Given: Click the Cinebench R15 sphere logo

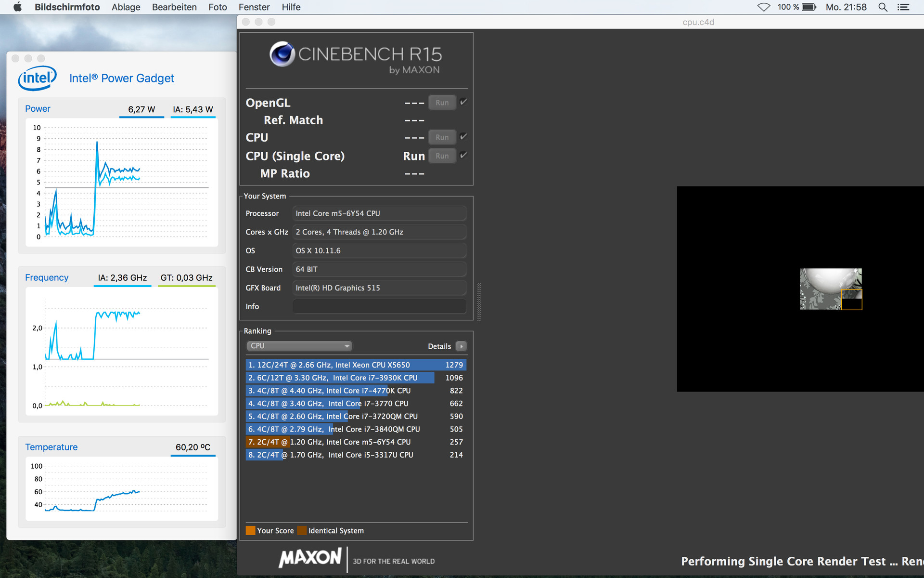Looking at the screenshot, I should point(282,54).
